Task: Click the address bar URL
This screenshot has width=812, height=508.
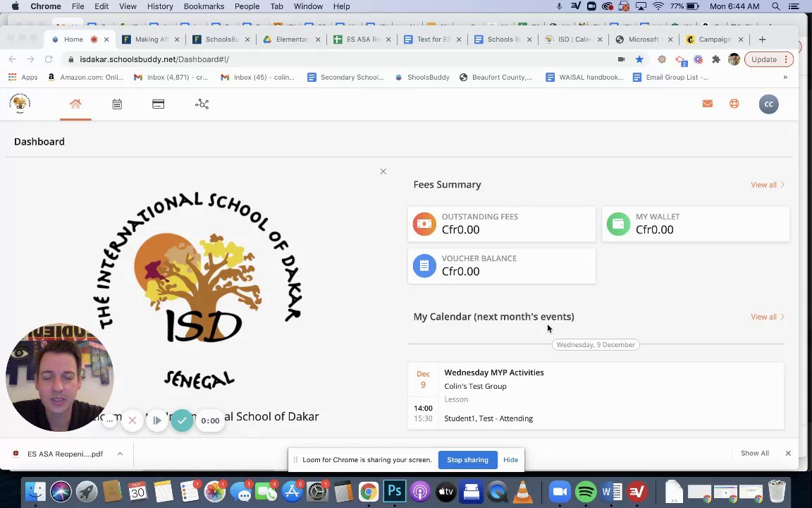Action: pos(154,59)
